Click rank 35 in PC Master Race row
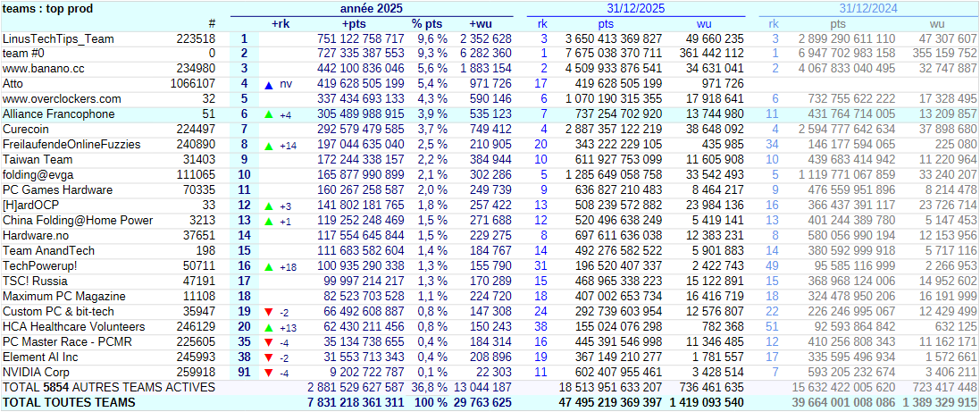 (x=245, y=342)
